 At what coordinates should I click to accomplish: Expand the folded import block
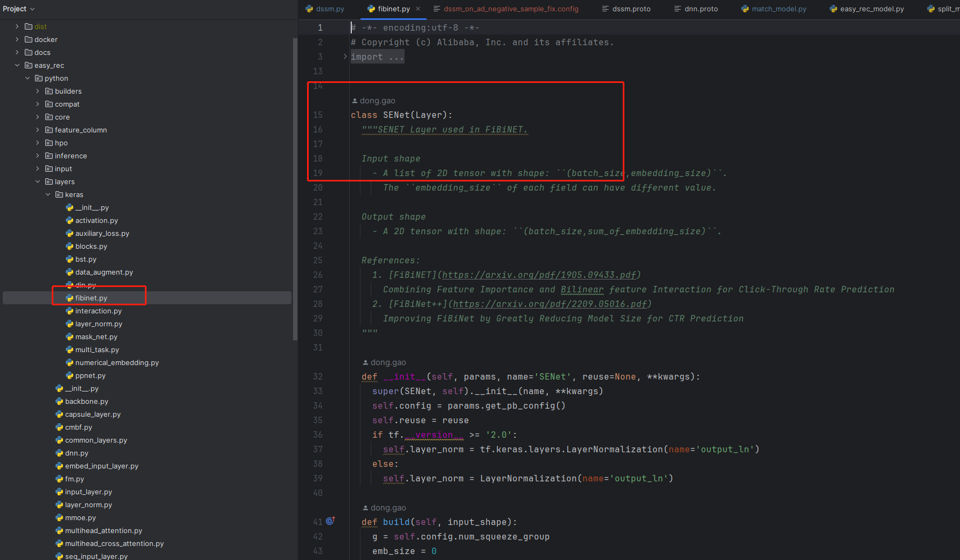[345, 57]
